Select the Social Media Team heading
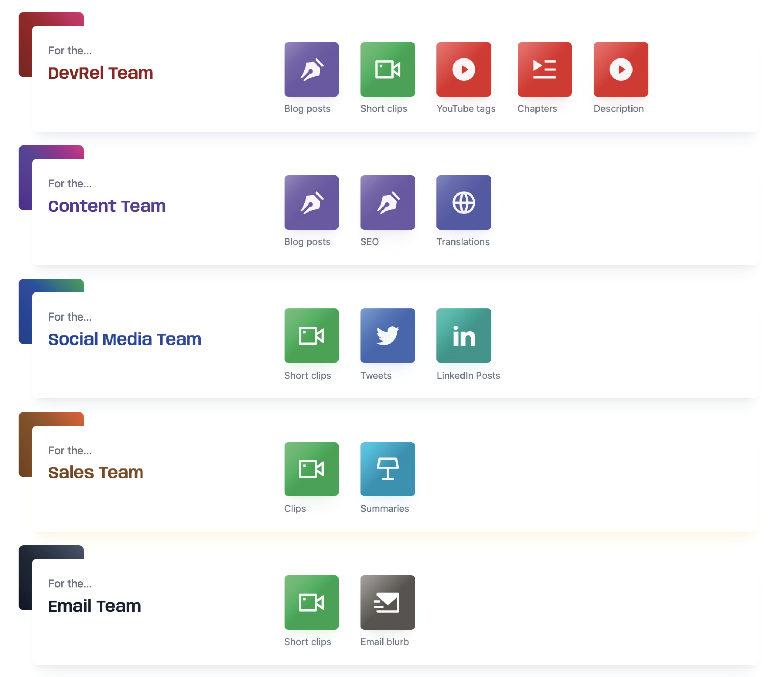784x677 pixels. [124, 339]
